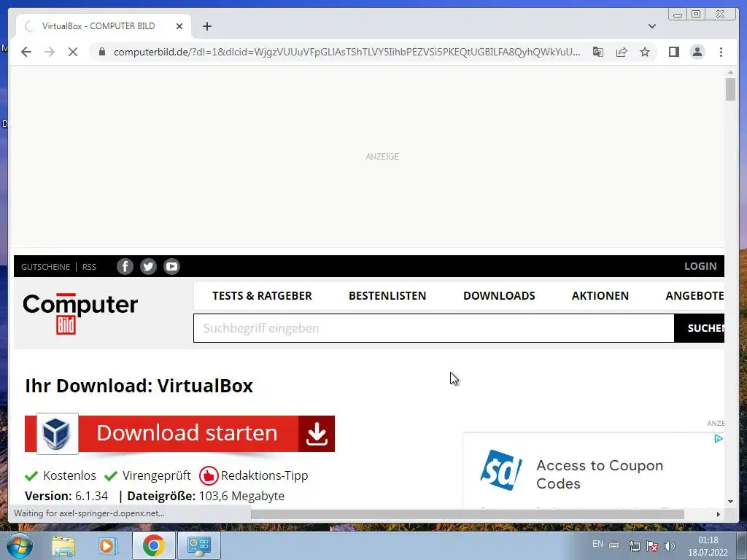Open the Chrome three-dot menu
This screenshot has height=560, width=747.
tap(721, 52)
